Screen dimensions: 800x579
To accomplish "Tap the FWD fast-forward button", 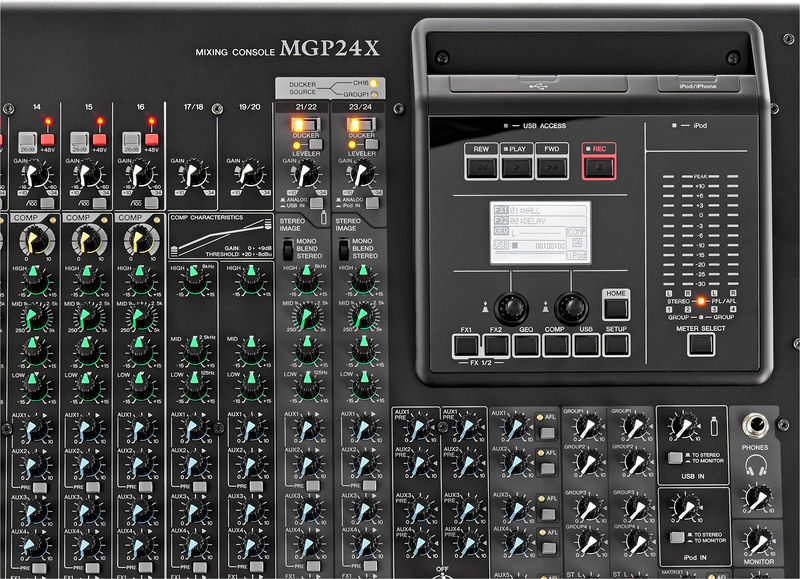I will coord(552,168).
